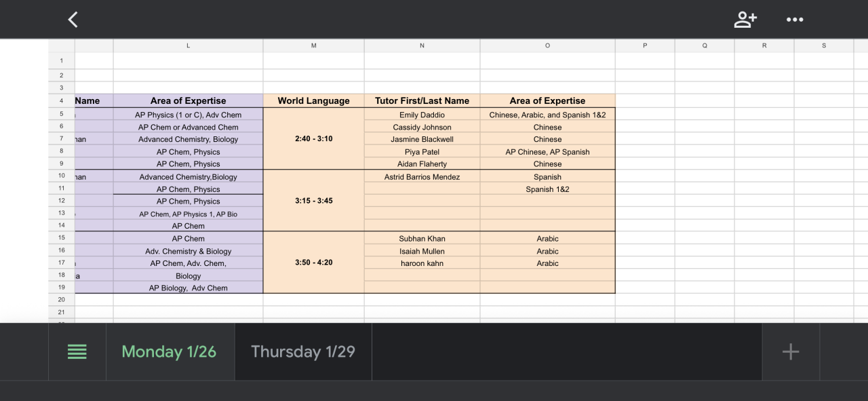Select the Monday 1/26 sheet tab
Viewport: 868px width, 401px height.
[x=169, y=351]
